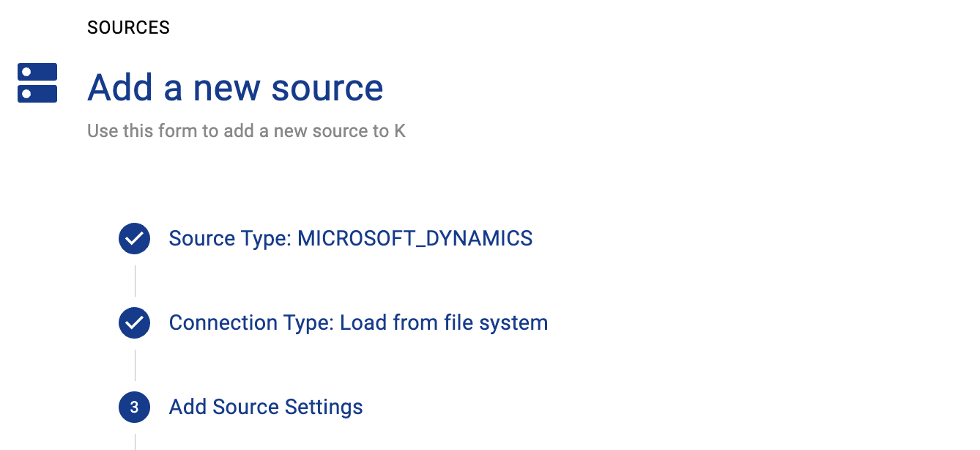This screenshot has height=450, width=980.
Task: Reopen the Source Type step label
Action: pyautogui.click(x=350, y=239)
